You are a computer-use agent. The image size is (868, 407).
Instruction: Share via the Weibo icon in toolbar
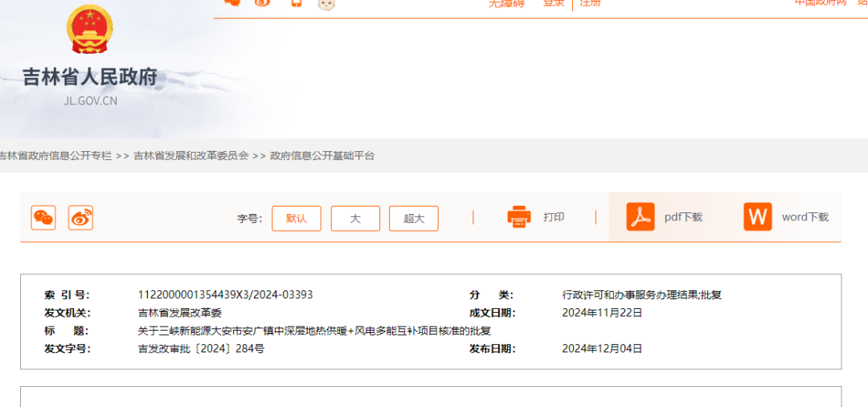80,218
